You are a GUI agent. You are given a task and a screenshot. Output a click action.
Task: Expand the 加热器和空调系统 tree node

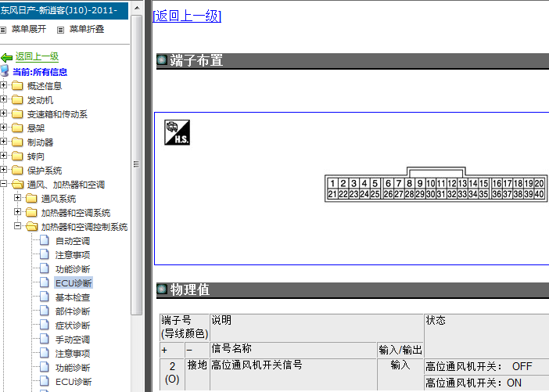click(17, 212)
